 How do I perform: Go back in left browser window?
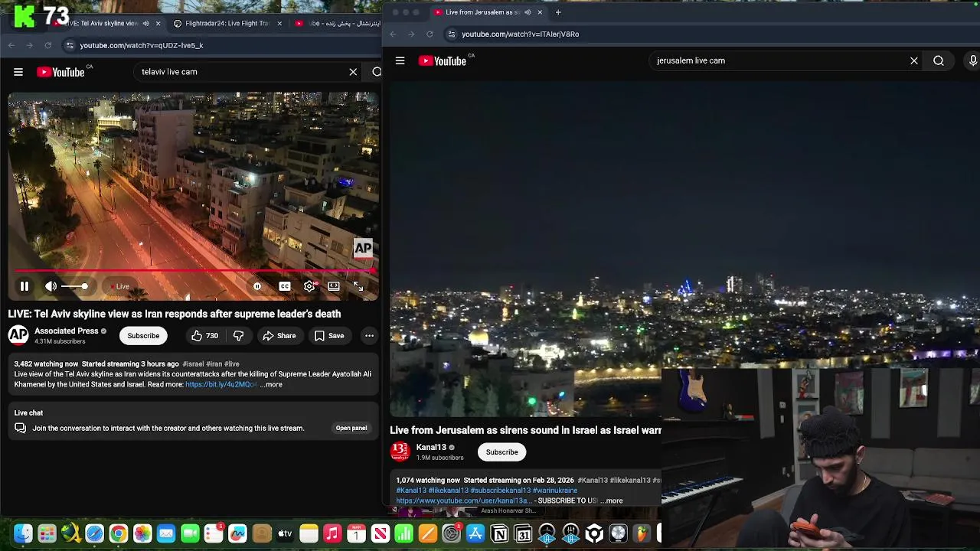tap(11, 45)
